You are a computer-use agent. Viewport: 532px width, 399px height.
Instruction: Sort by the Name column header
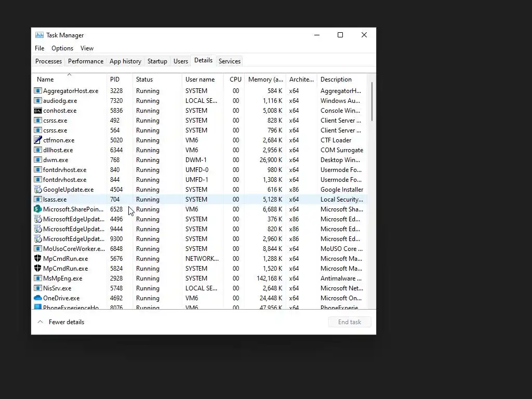tap(69, 79)
